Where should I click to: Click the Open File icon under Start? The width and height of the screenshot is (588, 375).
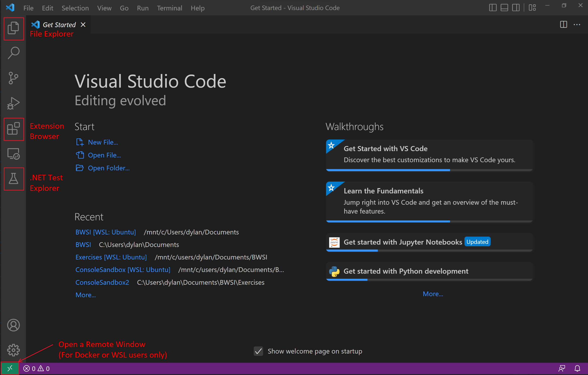pyautogui.click(x=80, y=155)
